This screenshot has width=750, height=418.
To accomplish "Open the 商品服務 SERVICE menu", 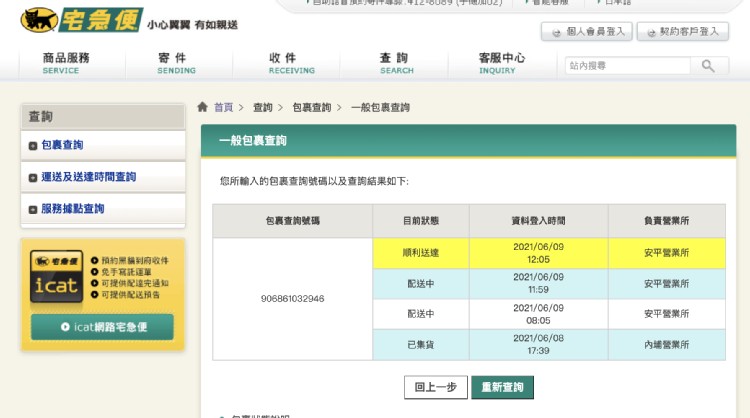I will (66, 64).
